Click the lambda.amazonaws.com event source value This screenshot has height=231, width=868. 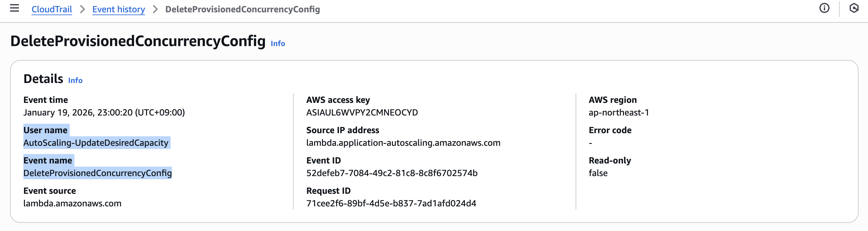(x=72, y=204)
